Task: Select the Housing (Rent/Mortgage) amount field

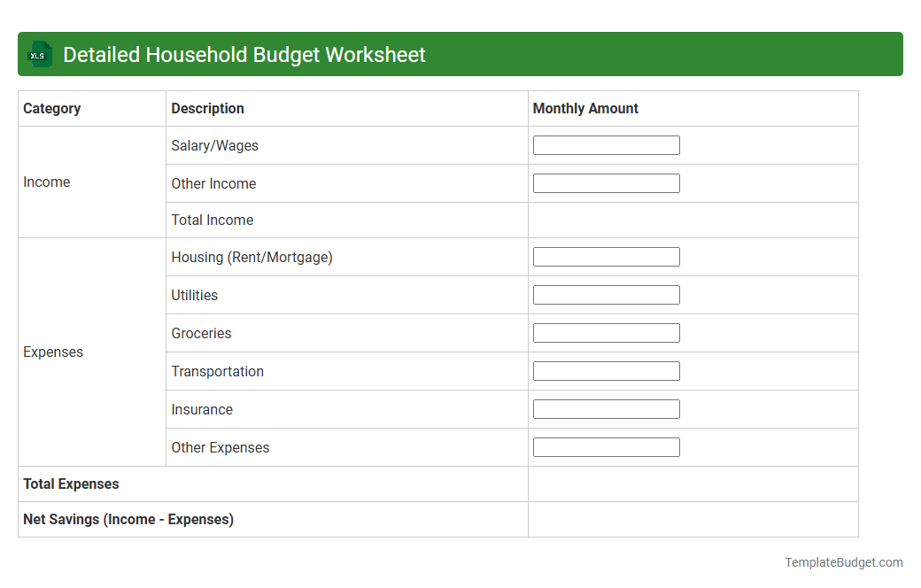Action: (x=606, y=256)
